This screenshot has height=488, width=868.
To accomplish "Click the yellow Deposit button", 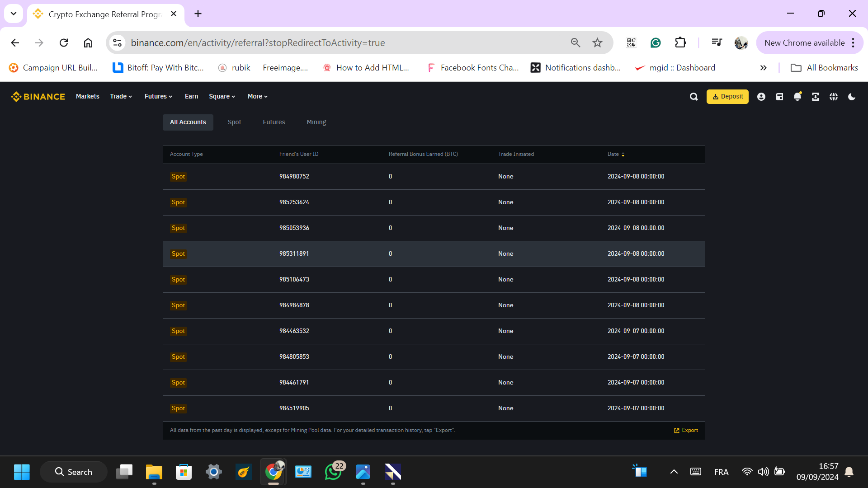I will [727, 97].
